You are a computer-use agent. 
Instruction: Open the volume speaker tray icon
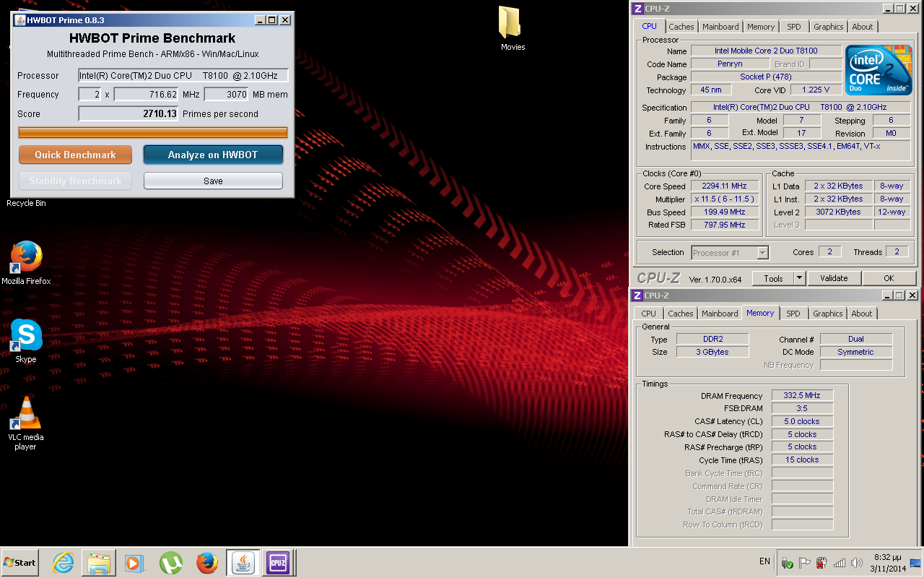(x=857, y=563)
